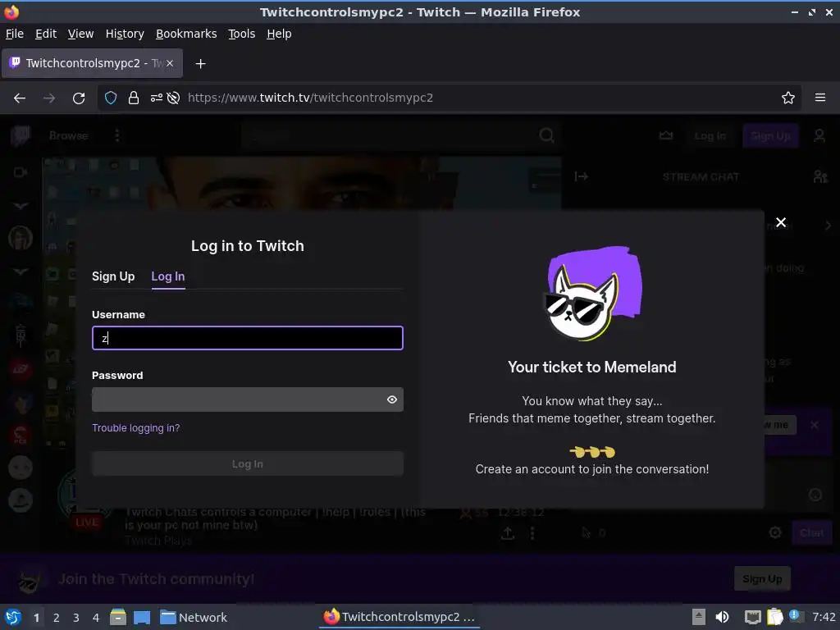Open the File menu
This screenshot has height=630, width=840.
[x=15, y=34]
